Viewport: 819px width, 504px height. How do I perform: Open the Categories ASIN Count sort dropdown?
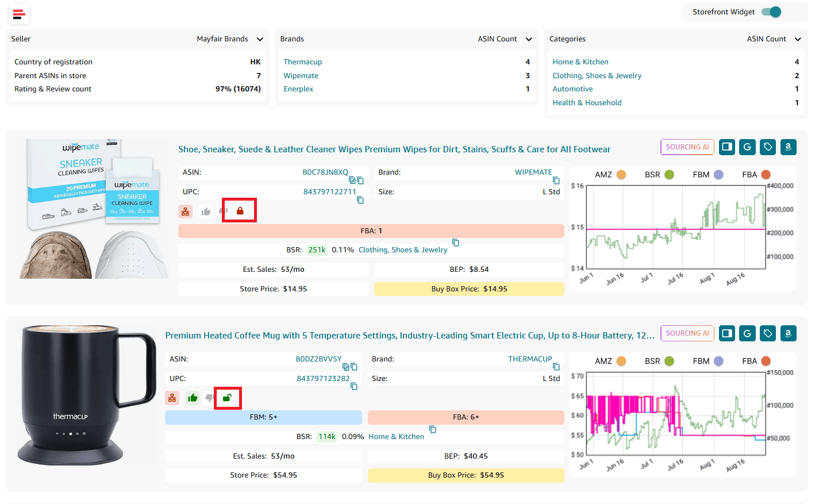coord(798,39)
